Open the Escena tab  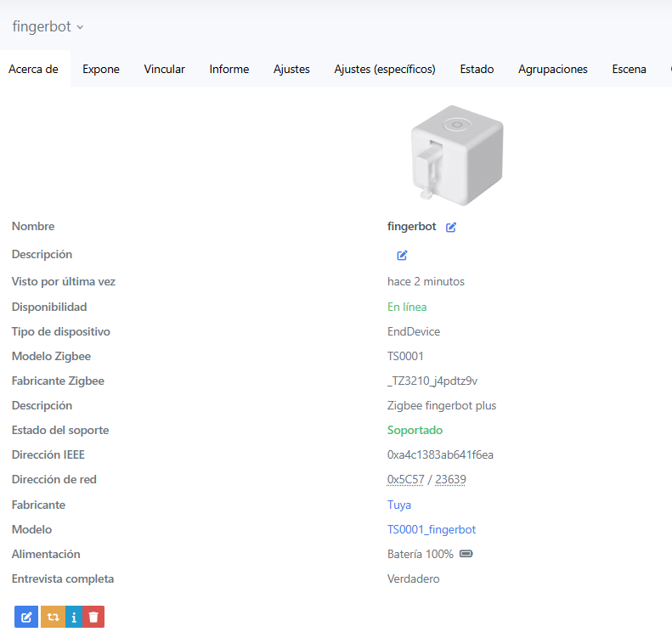(x=629, y=70)
